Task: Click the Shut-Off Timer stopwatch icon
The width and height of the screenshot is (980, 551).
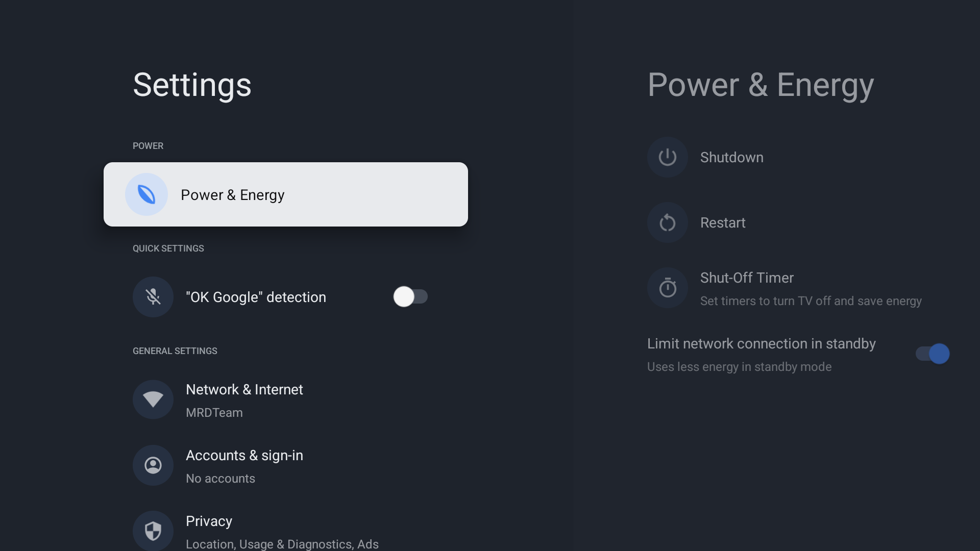Action: pyautogui.click(x=668, y=288)
